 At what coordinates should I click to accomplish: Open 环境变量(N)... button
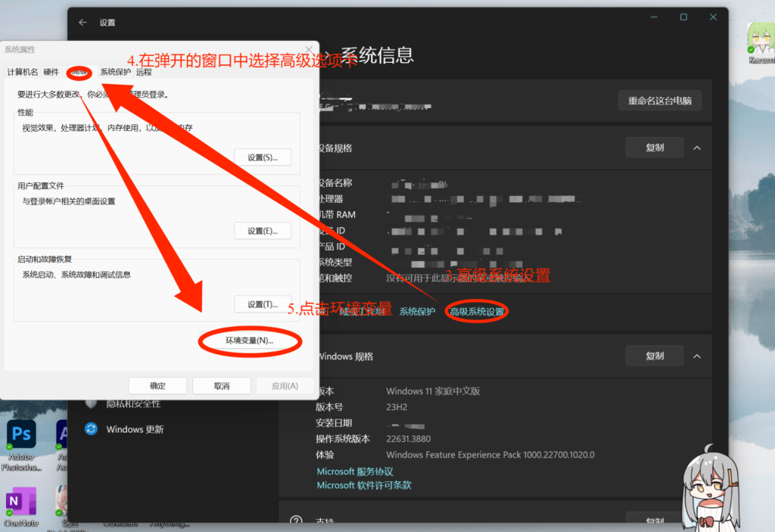point(250,341)
